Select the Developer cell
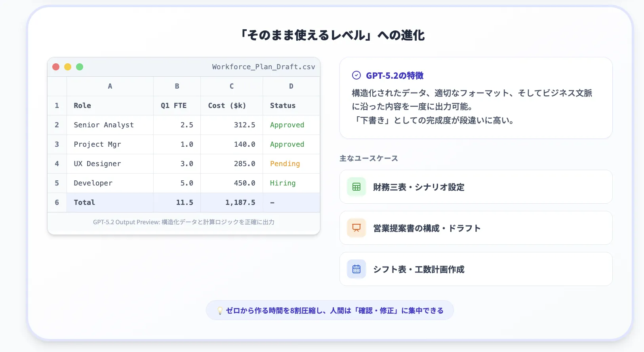This screenshot has width=644, height=352. pos(110,183)
